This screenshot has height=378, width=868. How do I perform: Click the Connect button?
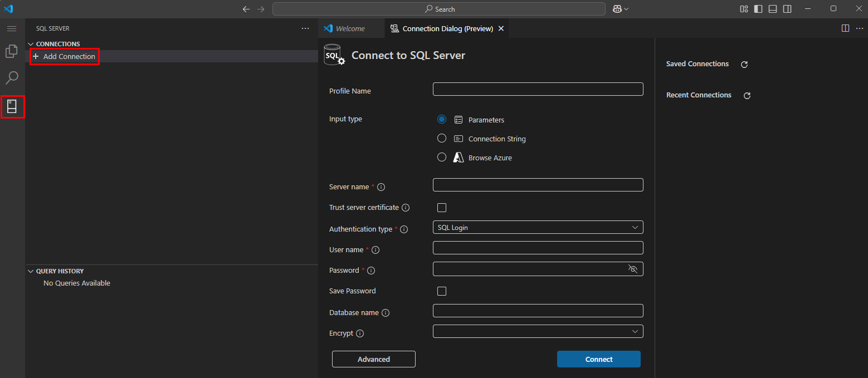point(598,359)
